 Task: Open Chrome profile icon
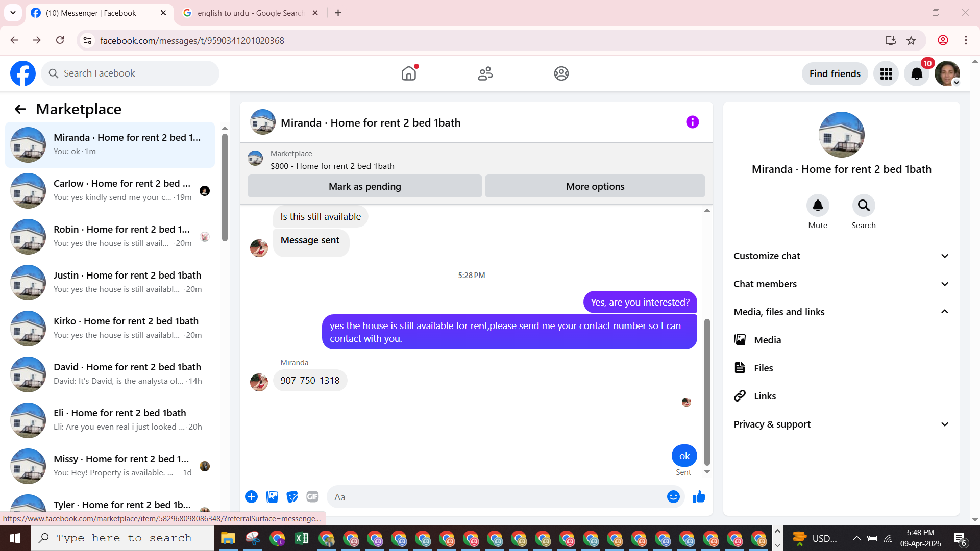click(943, 40)
